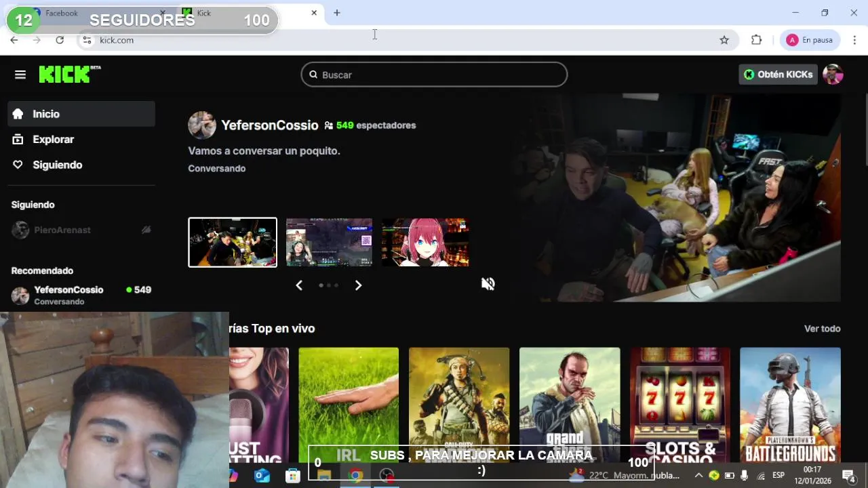The image size is (868, 488).
Task: Open Explorar in the sidebar
Action: tap(81, 139)
